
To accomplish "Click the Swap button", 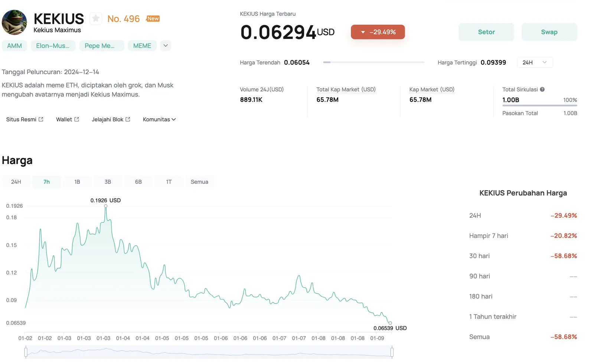I will (549, 32).
